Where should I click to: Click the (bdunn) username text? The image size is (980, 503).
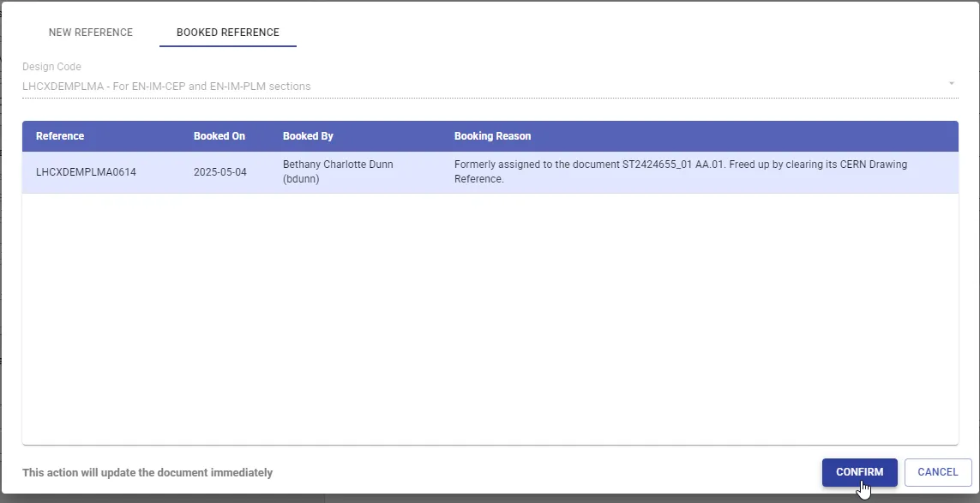(x=301, y=179)
